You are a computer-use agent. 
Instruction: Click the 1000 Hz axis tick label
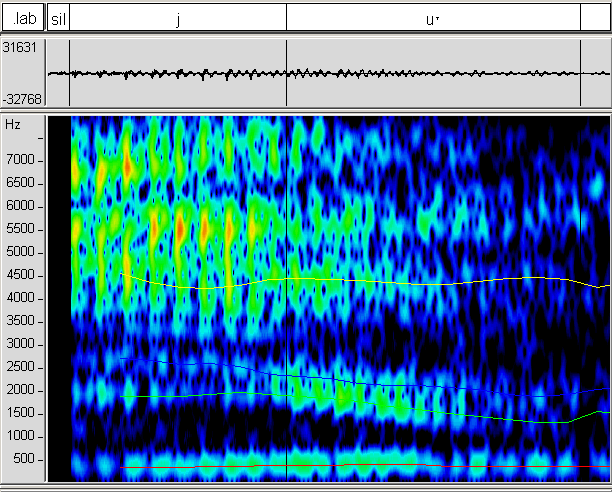tap(20, 436)
